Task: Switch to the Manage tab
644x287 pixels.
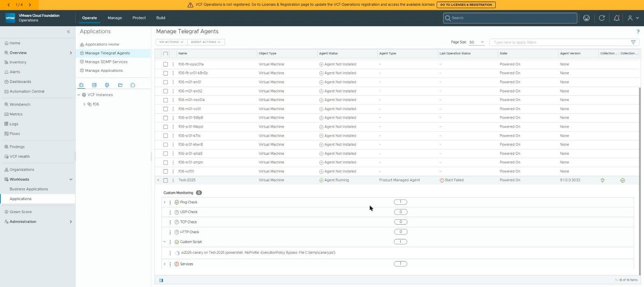Action: [115, 18]
